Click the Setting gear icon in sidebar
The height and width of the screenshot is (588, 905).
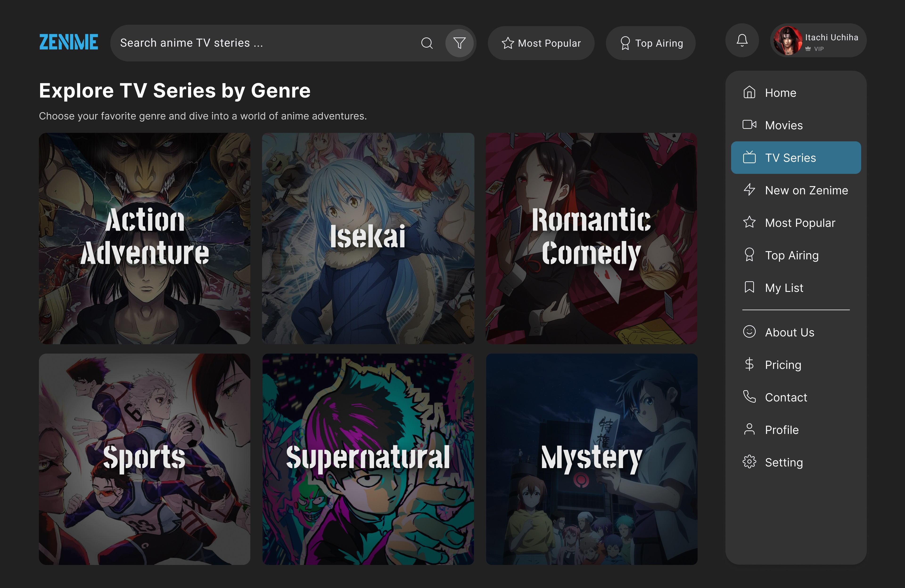749,462
